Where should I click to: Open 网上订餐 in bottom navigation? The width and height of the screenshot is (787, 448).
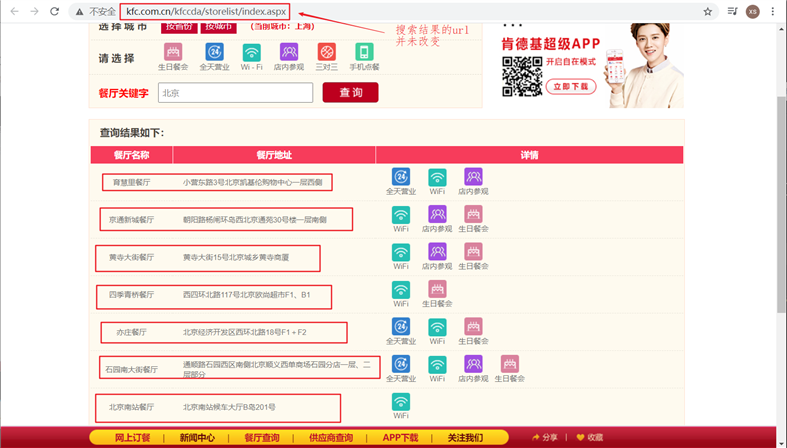pyautogui.click(x=133, y=437)
